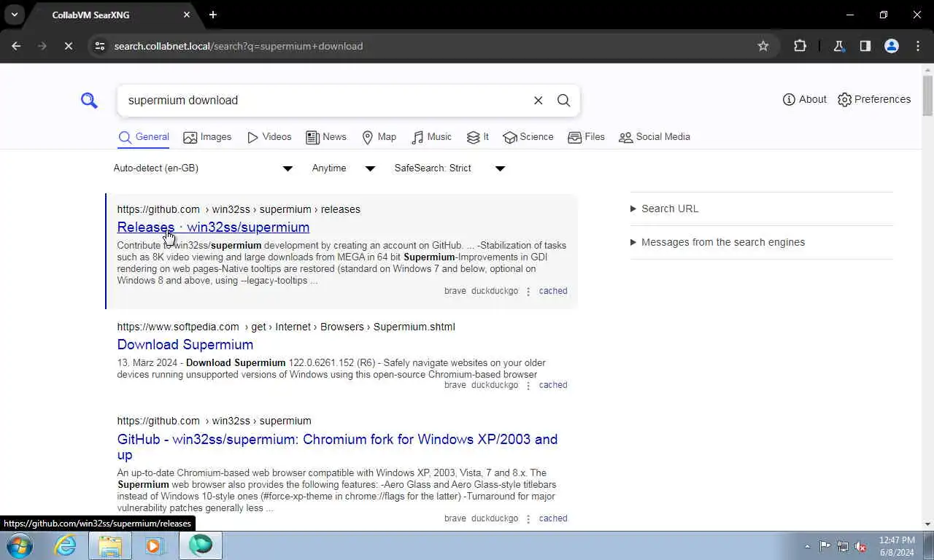
Task: Open a new browser tab
Action: [213, 15]
